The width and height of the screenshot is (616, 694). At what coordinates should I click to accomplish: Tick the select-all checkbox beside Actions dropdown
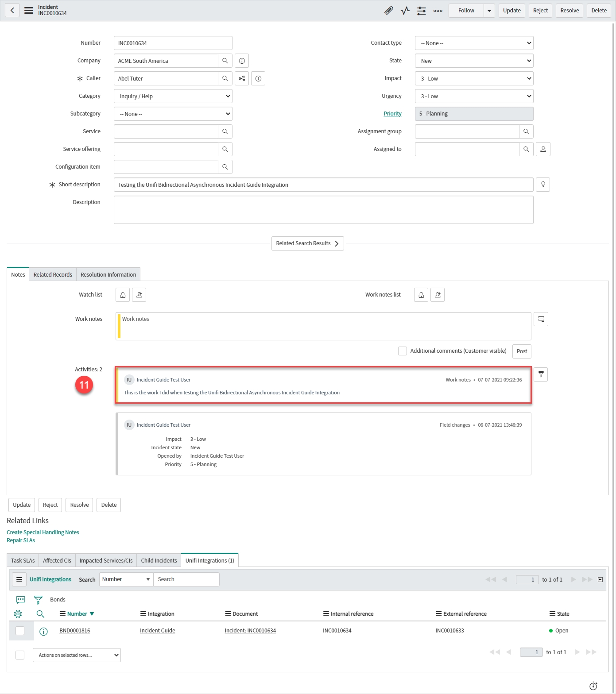20,655
